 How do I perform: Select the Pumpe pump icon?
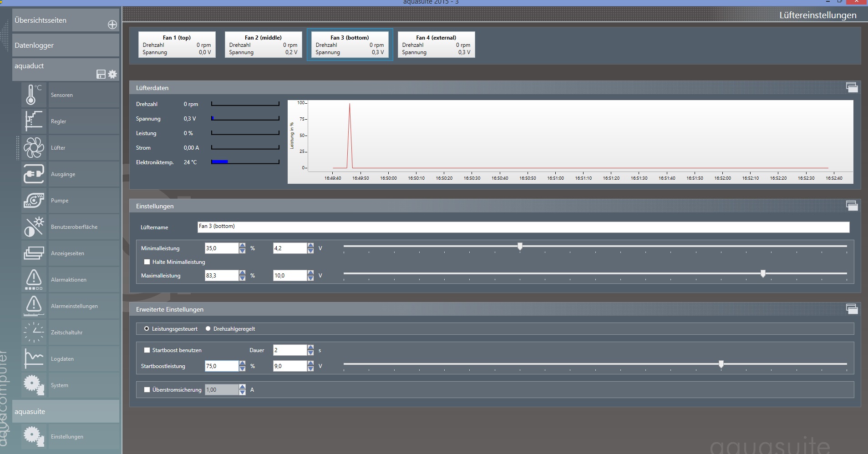(34, 201)
